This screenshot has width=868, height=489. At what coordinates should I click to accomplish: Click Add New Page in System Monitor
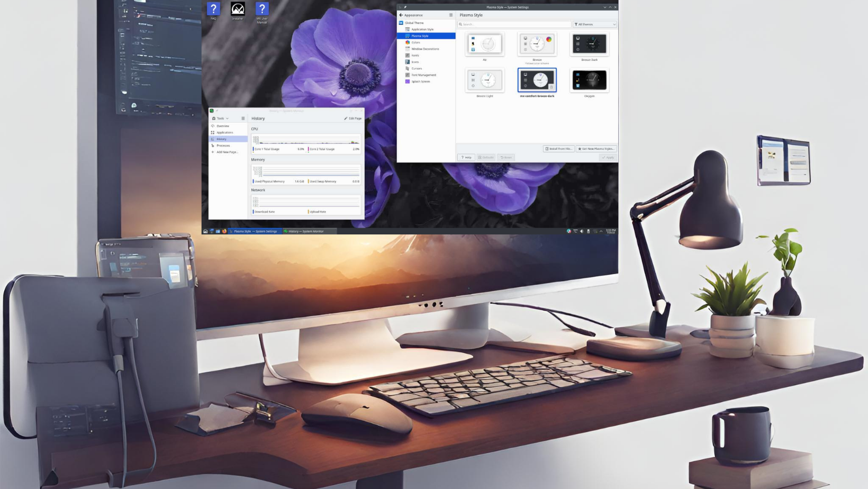click(x=228, y=152)
